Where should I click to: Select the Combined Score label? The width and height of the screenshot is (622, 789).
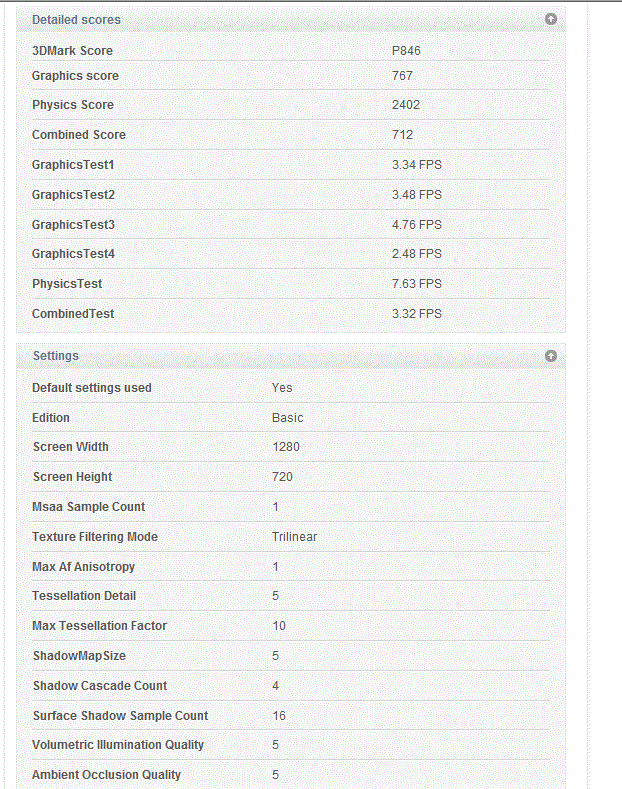(79, 135)
